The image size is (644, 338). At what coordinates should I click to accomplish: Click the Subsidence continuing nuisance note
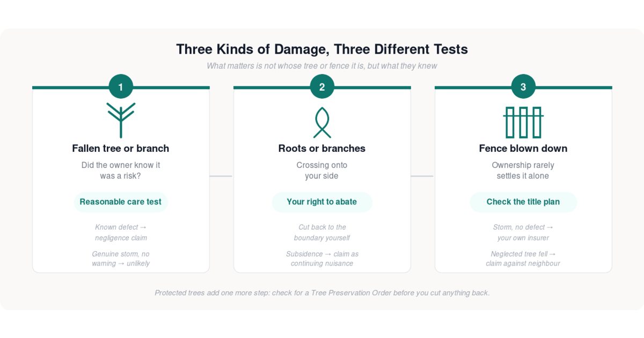click(322, 259)
